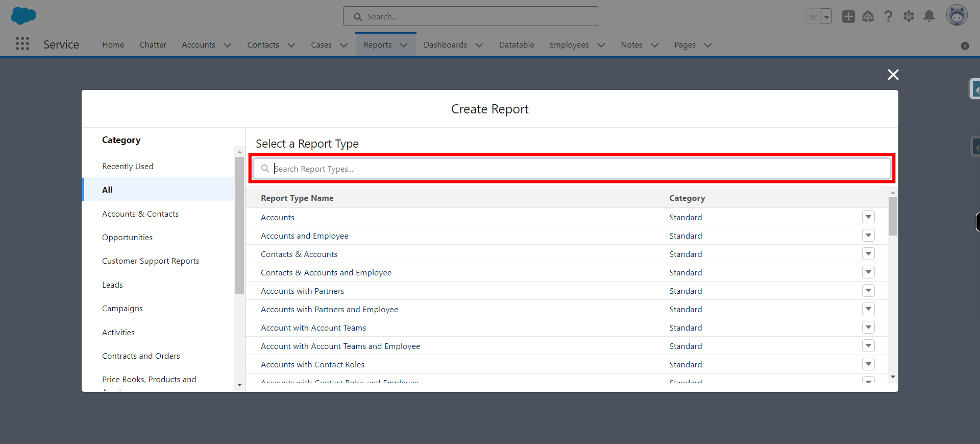Expand the Reports tab dropdown chevron
Screen dimensions: 980x444
pyautogui.click(x=404, y=45)
